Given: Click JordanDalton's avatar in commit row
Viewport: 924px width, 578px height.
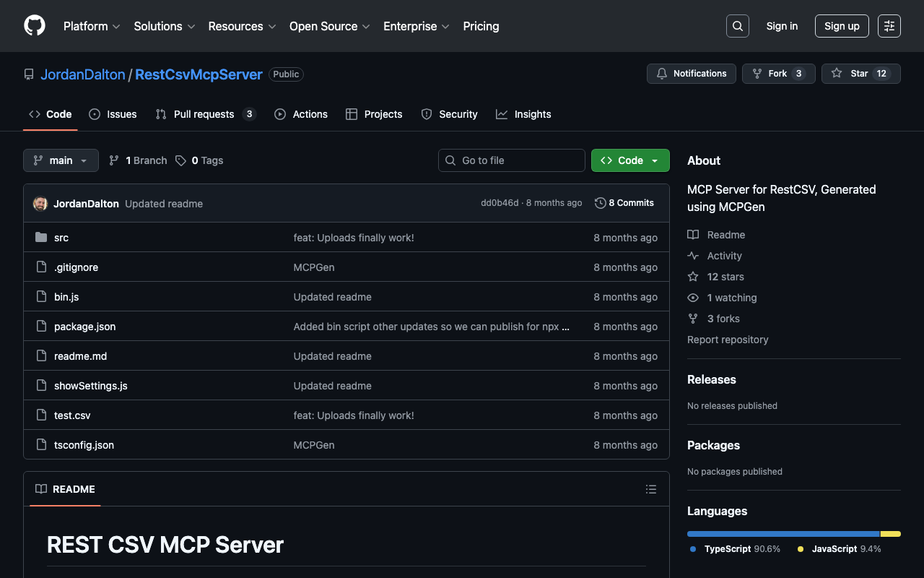Looking at the screenshot, I should [40, 204].
